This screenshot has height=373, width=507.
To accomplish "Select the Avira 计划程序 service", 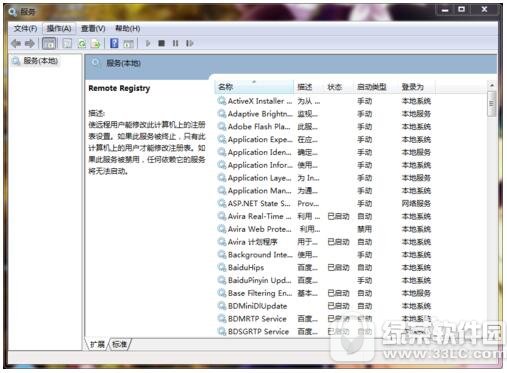I will [324, 242].
